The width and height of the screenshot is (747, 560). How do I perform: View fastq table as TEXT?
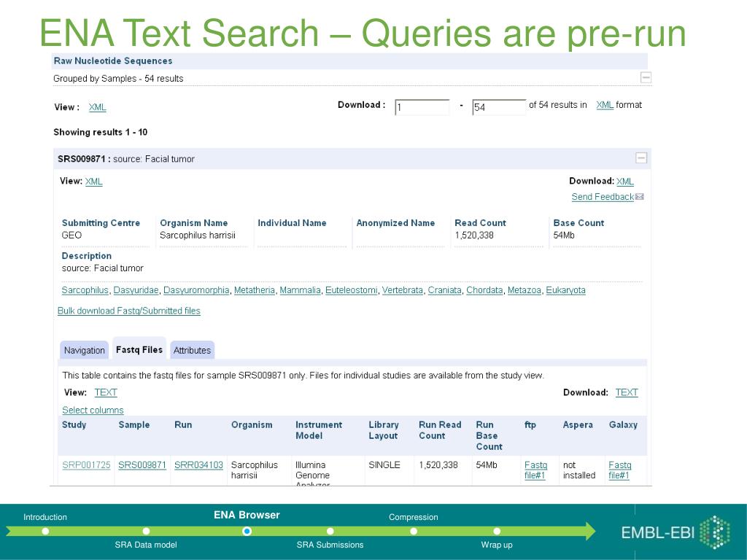106,392
